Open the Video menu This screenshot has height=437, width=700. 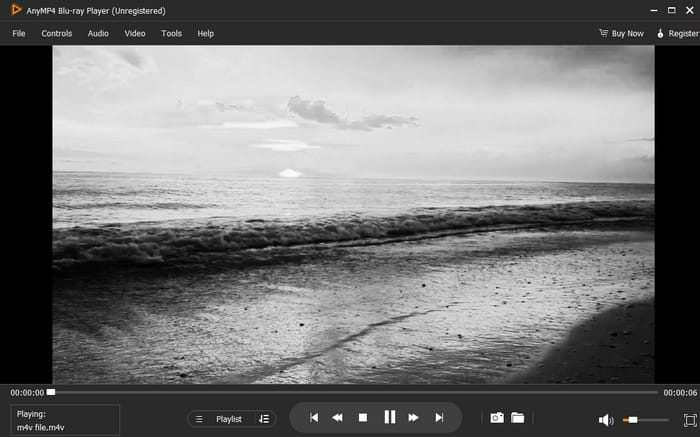[135, 33]
